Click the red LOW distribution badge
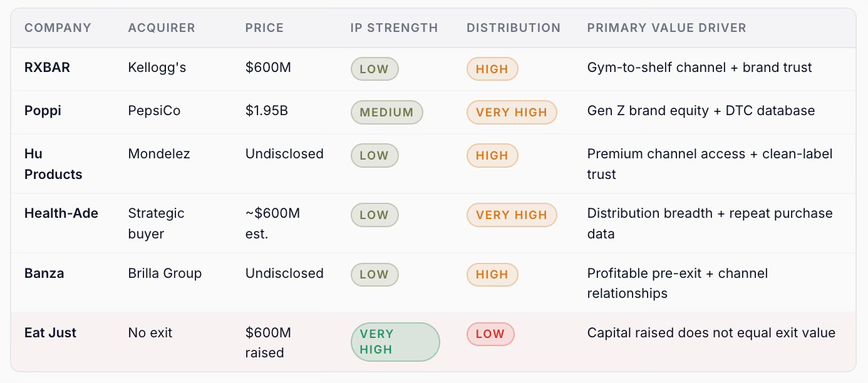 490,334
